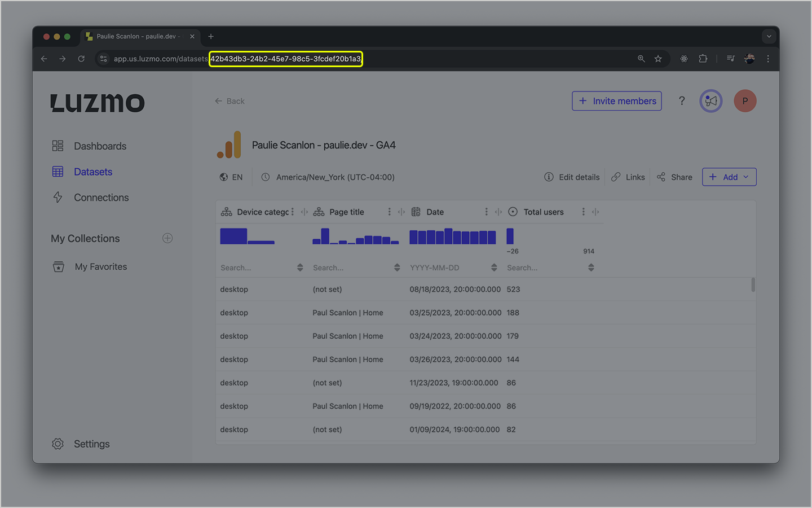The image size is (812, 508).
Task: Click the megaphone announcements icon
Action: point(710,100)
